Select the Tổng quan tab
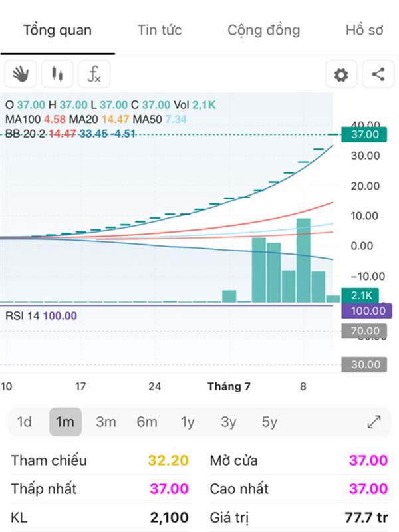 [57, 30]
